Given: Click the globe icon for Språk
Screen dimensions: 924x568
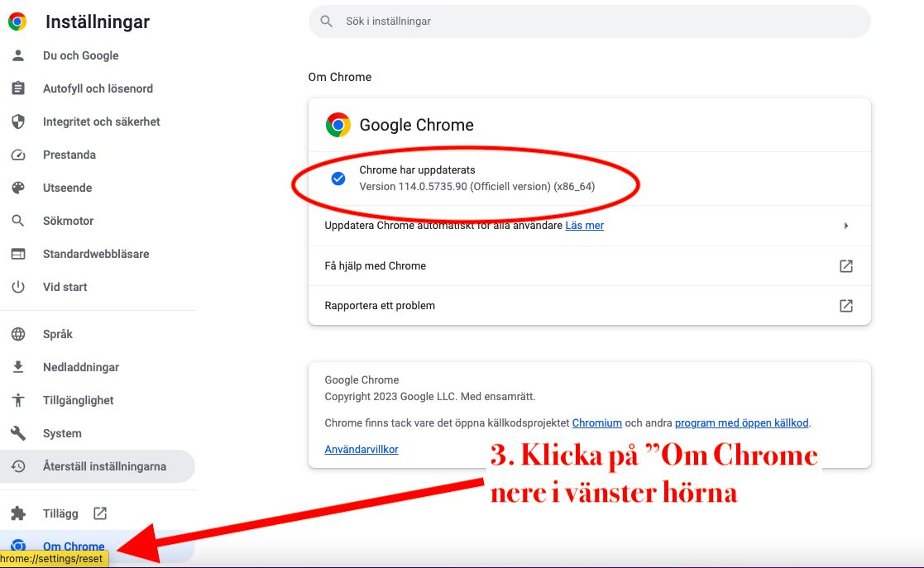Looking at the screenshot, I should click(x=18, y=334).
